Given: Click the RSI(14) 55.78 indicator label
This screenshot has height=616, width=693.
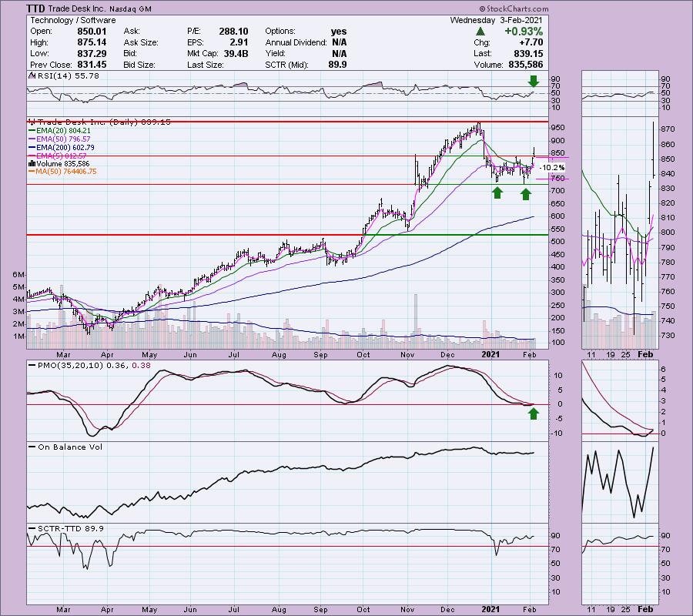Looking at the screenshot, I should [68, 76].
